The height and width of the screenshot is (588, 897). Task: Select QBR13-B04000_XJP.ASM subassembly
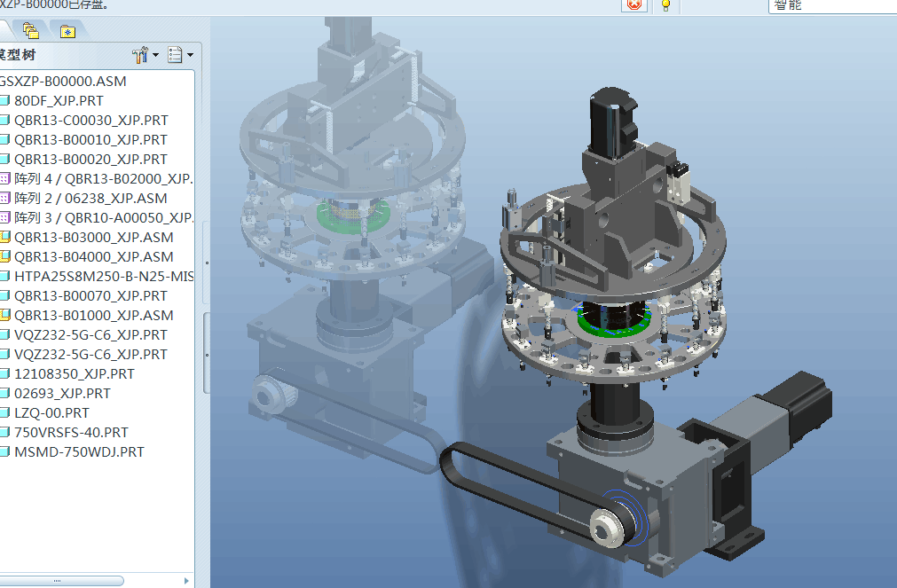(x=94, y=256)
